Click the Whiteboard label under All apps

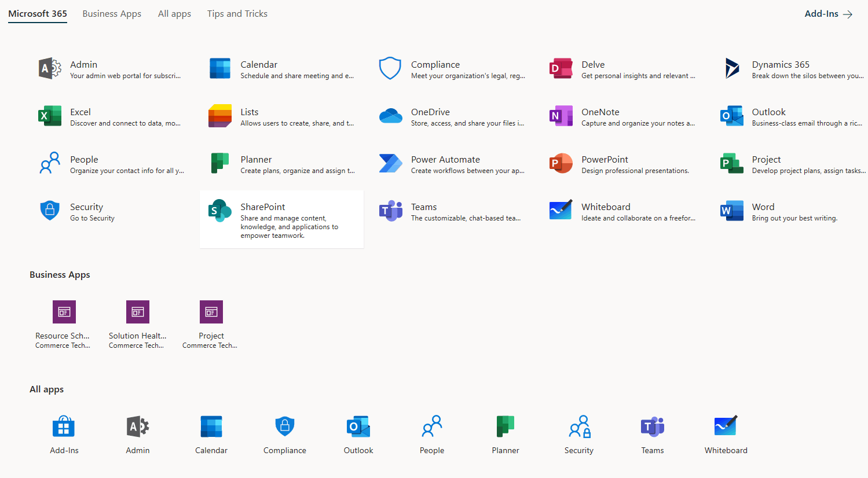(x=726, y=450)
